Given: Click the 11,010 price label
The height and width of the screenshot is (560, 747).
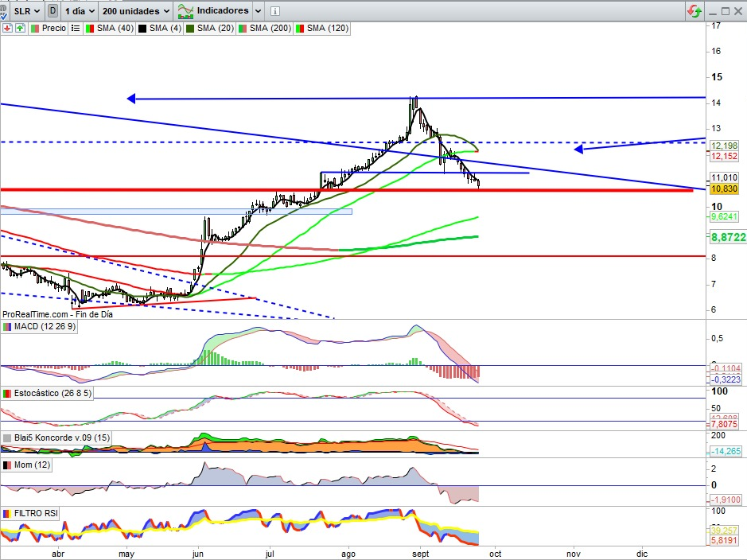Looking at the screenshot, I should (724, 177).
